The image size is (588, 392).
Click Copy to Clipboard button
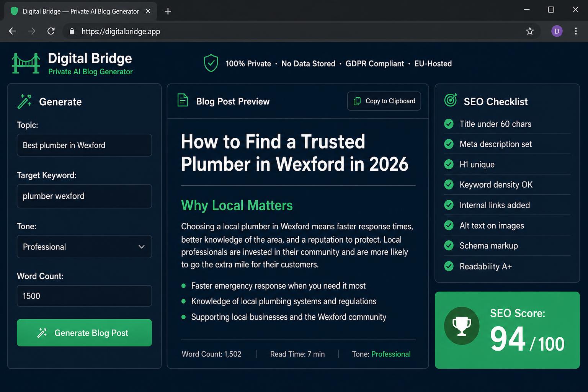point(384,101)
